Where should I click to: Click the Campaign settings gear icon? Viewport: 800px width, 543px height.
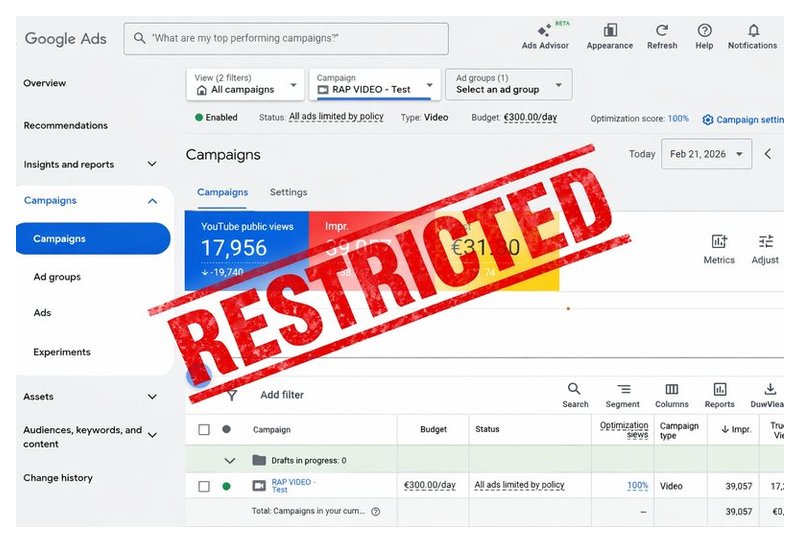point(708,120)
